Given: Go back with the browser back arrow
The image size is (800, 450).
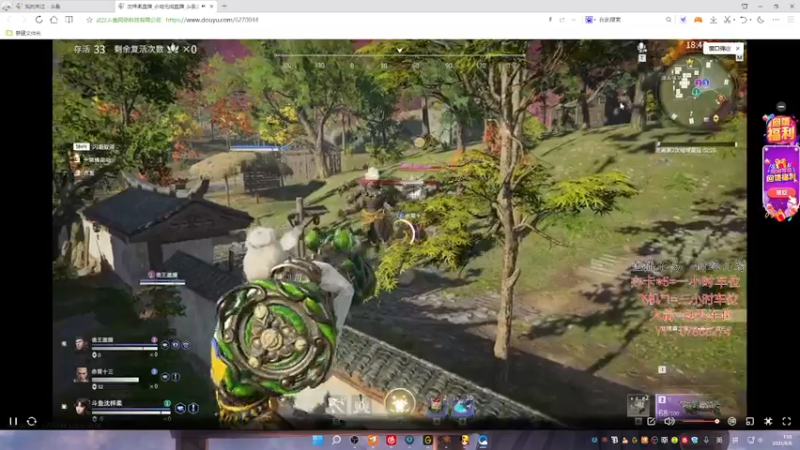Looking at the screenshot, I should [9, 19].
